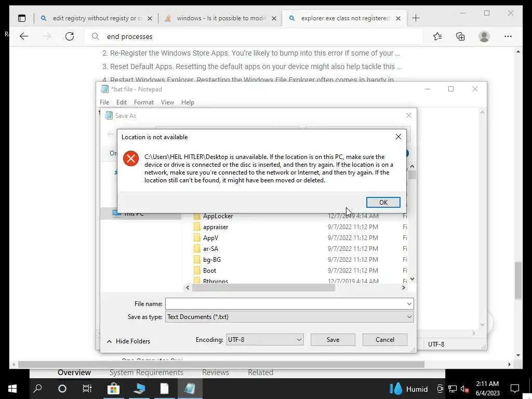Open the Save as type dropdown
This screenshot has height=399, width=532.
[289, 317]
